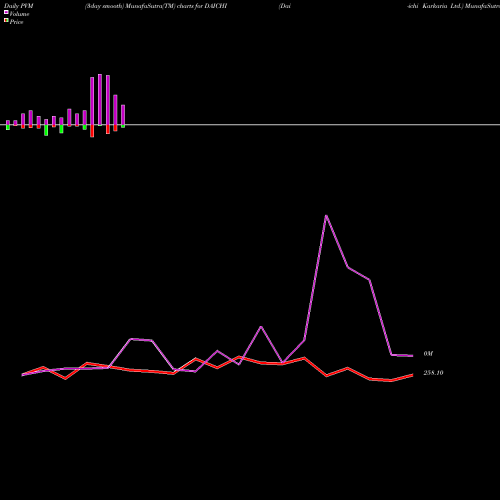
Task: Click the Price legend swatch
Action: click(x=6, y=20)
